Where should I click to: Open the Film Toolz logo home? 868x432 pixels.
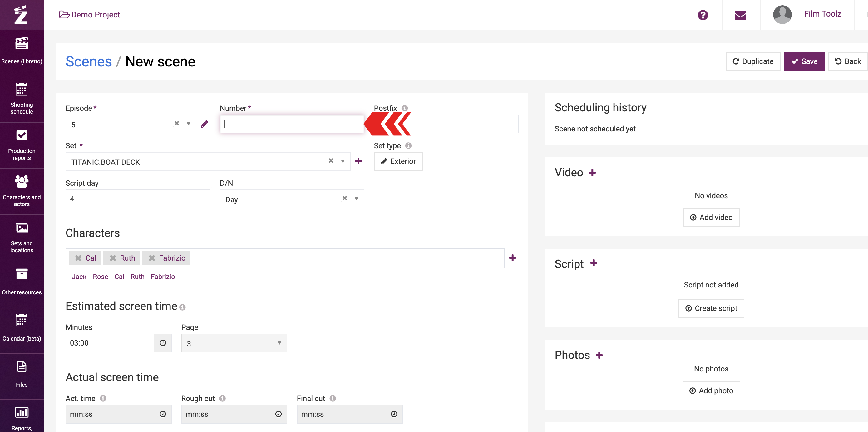coord(21,15)
